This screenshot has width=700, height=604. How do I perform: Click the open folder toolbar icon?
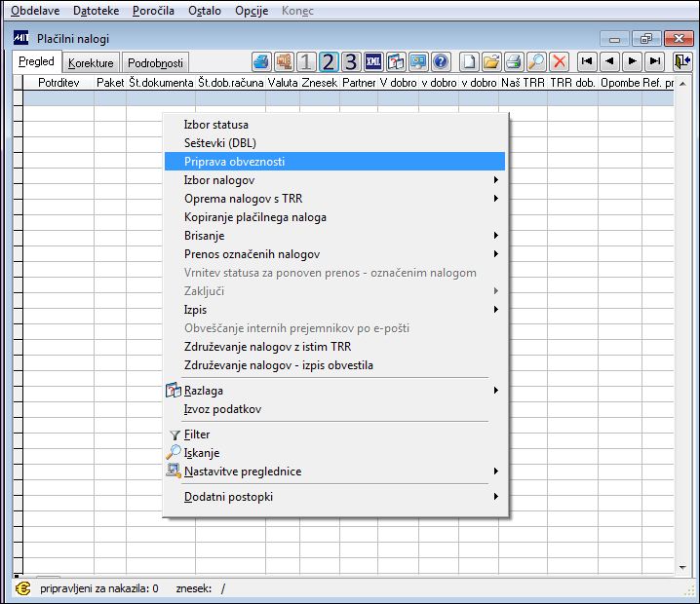(491, 61)
